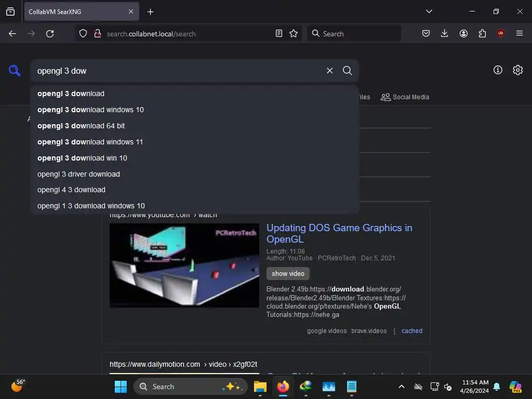The height and width of the screenshot is (399, 532).
Task: Reload the current page
Action: [x=50, y=34]
